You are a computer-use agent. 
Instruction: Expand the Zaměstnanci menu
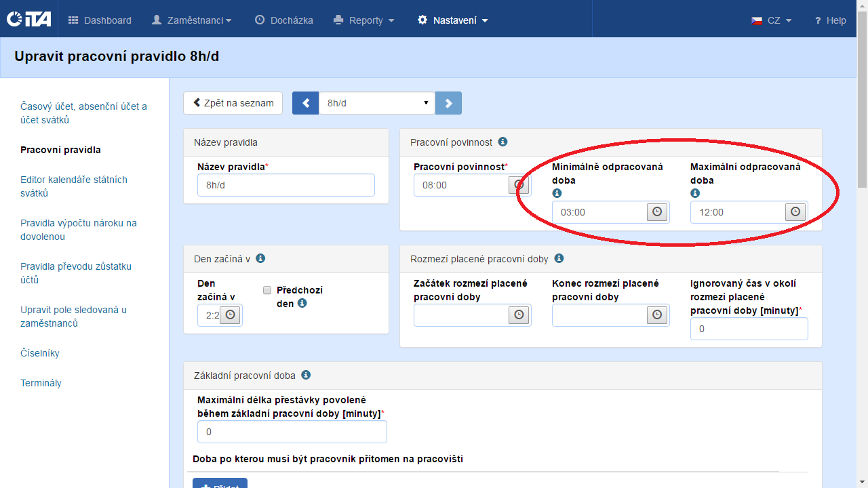point(192,20)
